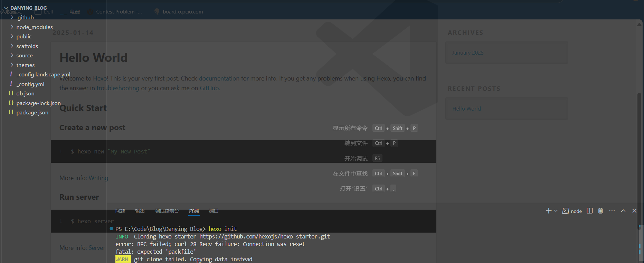Click the JSON braces icon beside package.json
The width and height of the screenshot is (644, 263).
pos(11,112)
